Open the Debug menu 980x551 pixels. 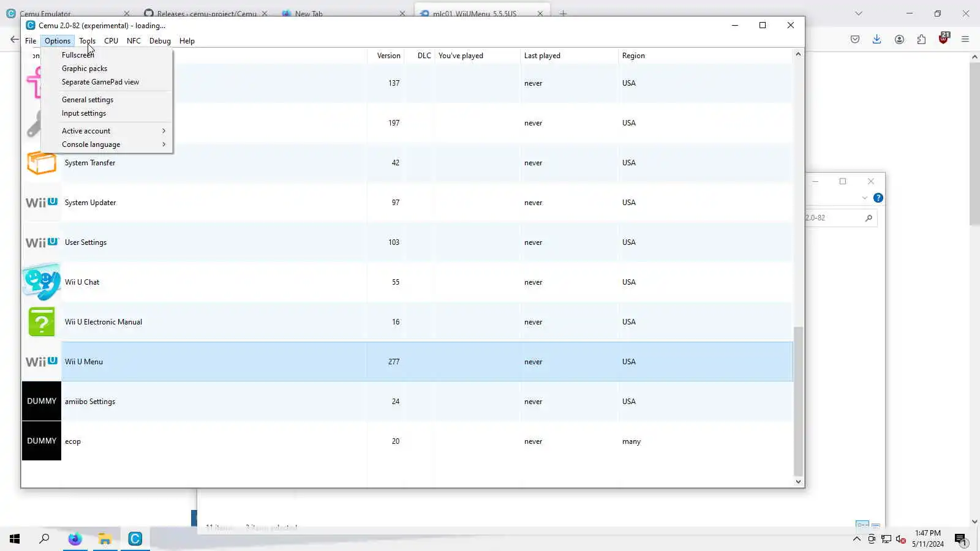click(x=160, y=41)
